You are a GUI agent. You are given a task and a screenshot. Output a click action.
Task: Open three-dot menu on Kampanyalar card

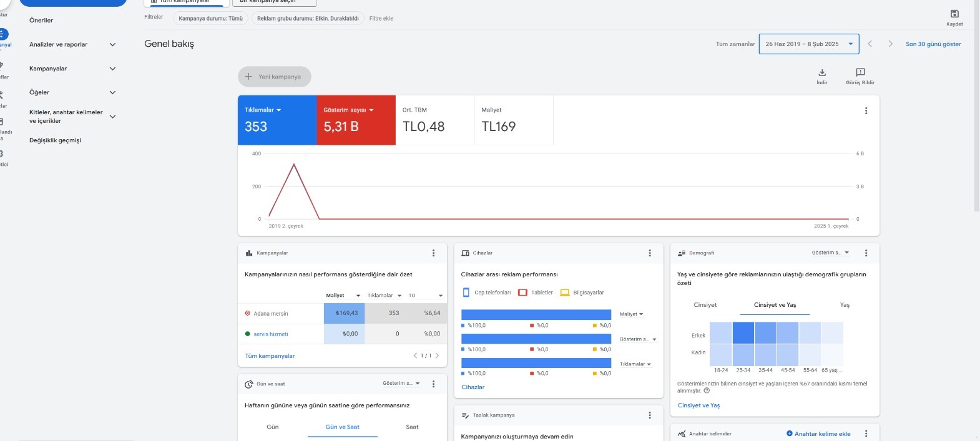click(433, 253)
